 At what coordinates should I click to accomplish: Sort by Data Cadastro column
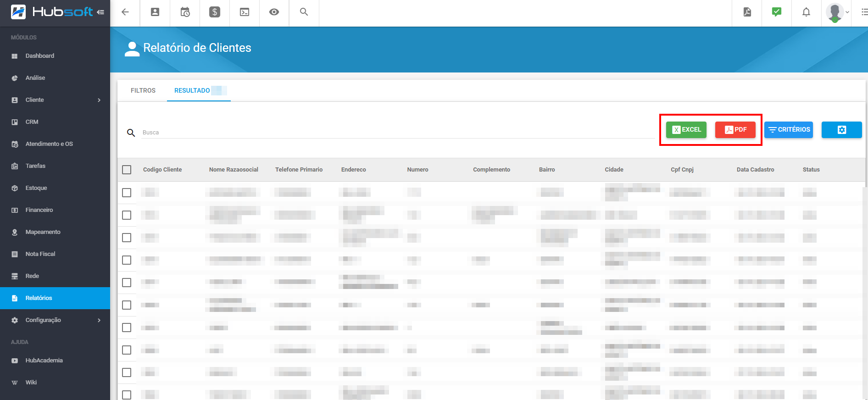[x=755, y=170]
